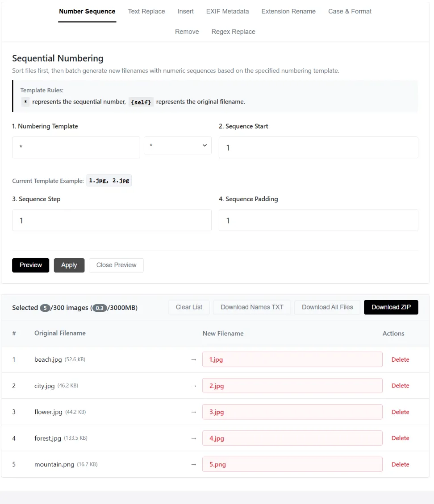Screen dimensions: 434x504
Task: Switch to the Insert tab
Action: click(x=186, y=12)
